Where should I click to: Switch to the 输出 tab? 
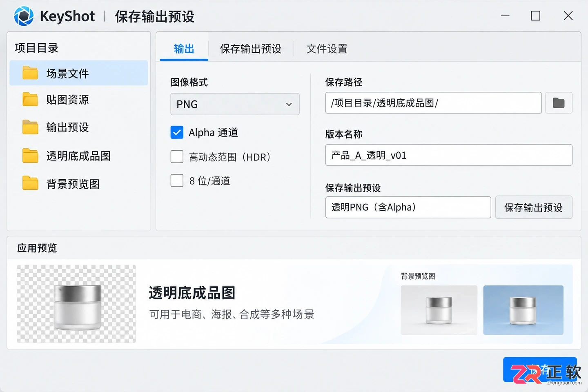coord(184,49)
